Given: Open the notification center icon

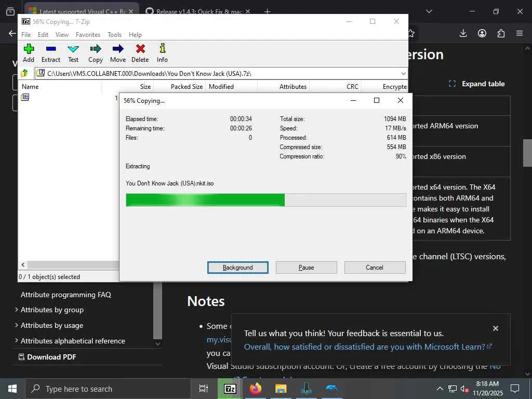Looking at the screenshot, I should point(515,389).
